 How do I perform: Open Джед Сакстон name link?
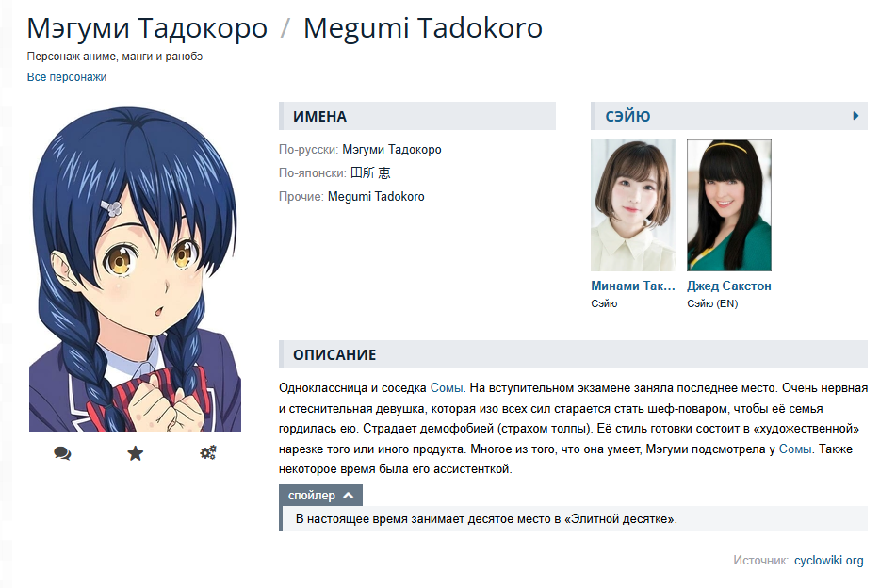pyautogui.click(x=729, y=286)
